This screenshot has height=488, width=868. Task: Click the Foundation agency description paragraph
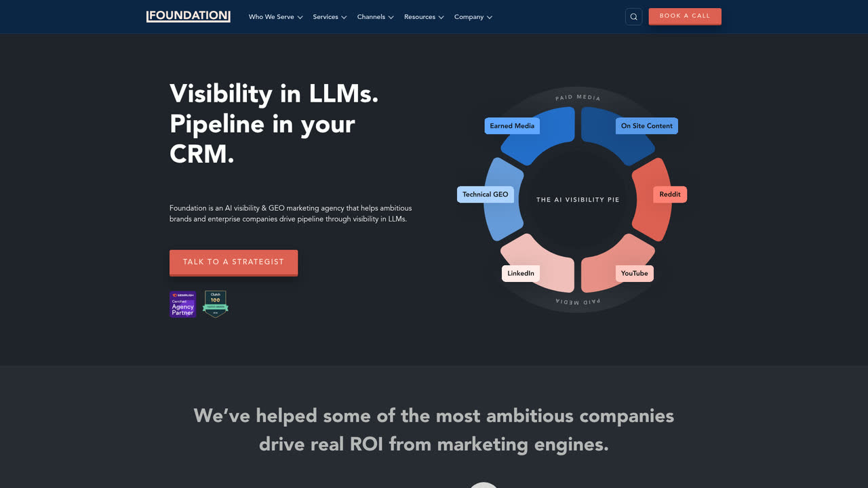[x=290, y=213]
